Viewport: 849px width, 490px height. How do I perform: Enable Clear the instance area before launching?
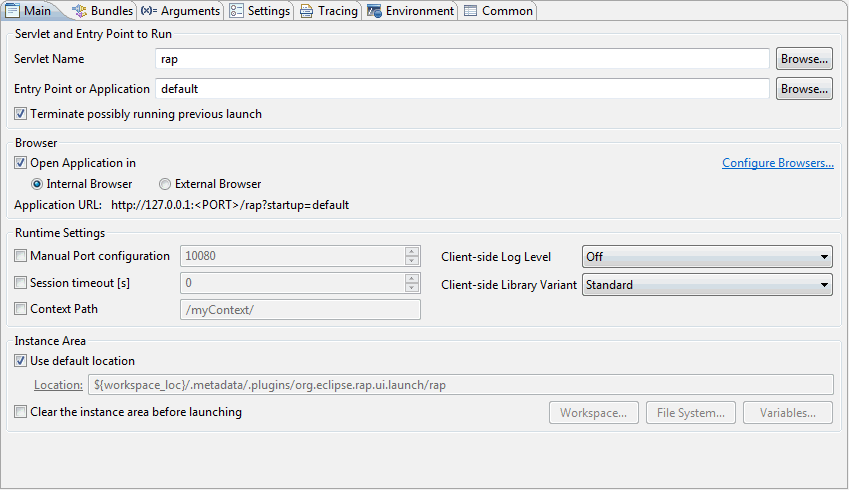[x=21, y=412]
